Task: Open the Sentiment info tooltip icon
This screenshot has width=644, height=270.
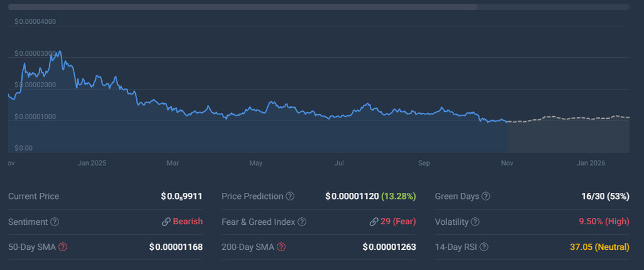Action: pos(55,222)
